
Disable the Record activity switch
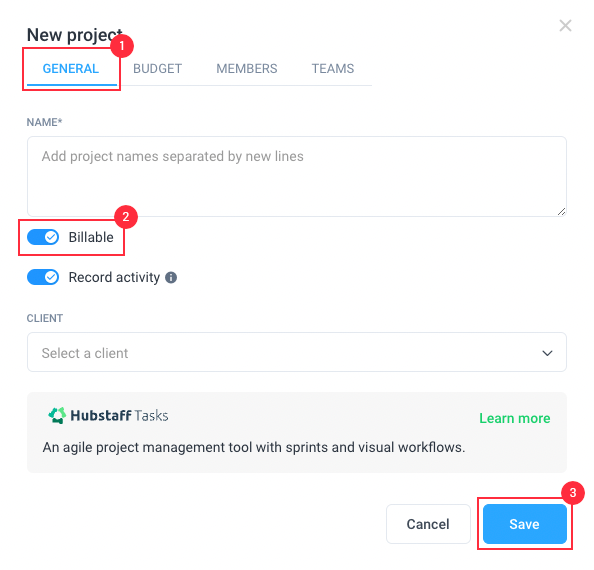[x=43, y=277]
